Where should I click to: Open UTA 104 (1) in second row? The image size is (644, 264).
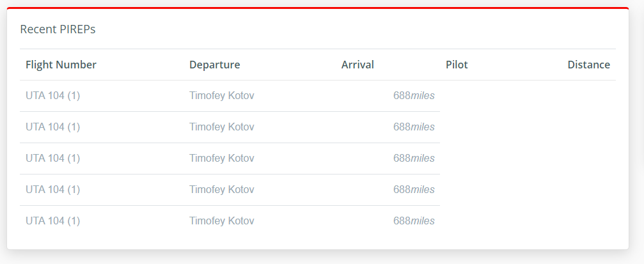[x=52, y=127]
